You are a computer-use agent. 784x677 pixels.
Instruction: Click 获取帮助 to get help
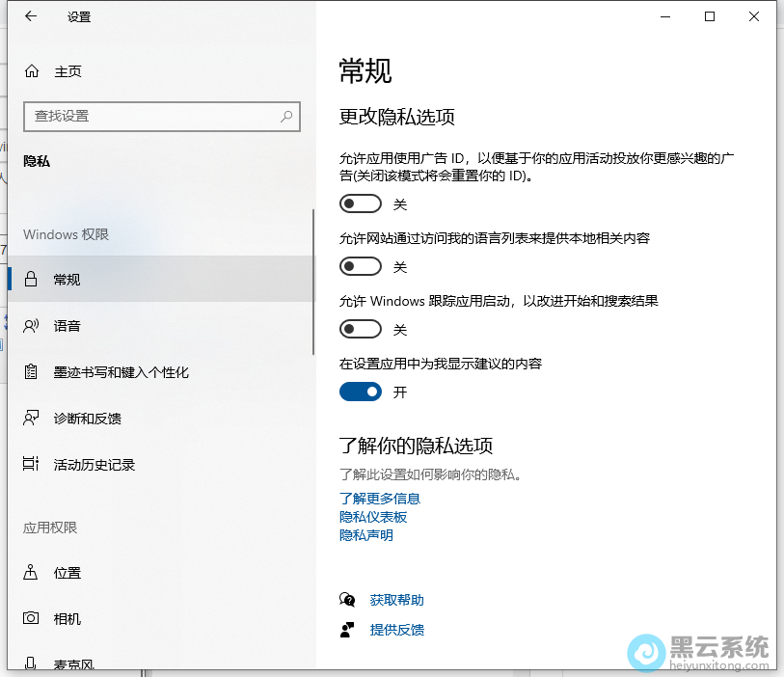tap(396, 600)
